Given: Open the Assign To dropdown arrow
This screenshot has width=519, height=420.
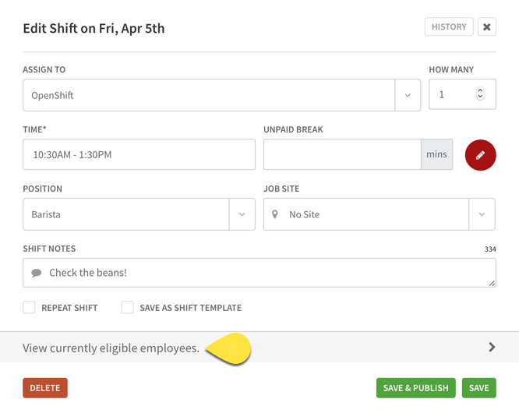Looking at the screenshot, I should point(408,95).
